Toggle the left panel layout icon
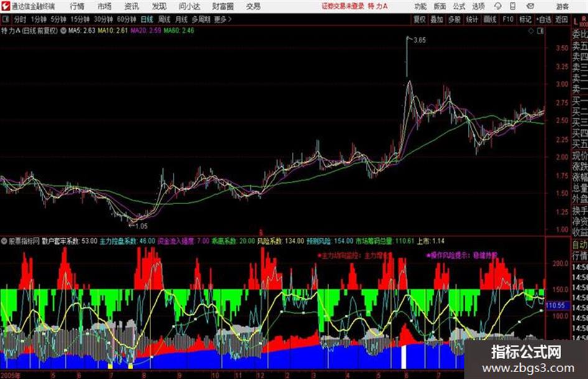The image size is (588, 379). [x=5, y=19]
